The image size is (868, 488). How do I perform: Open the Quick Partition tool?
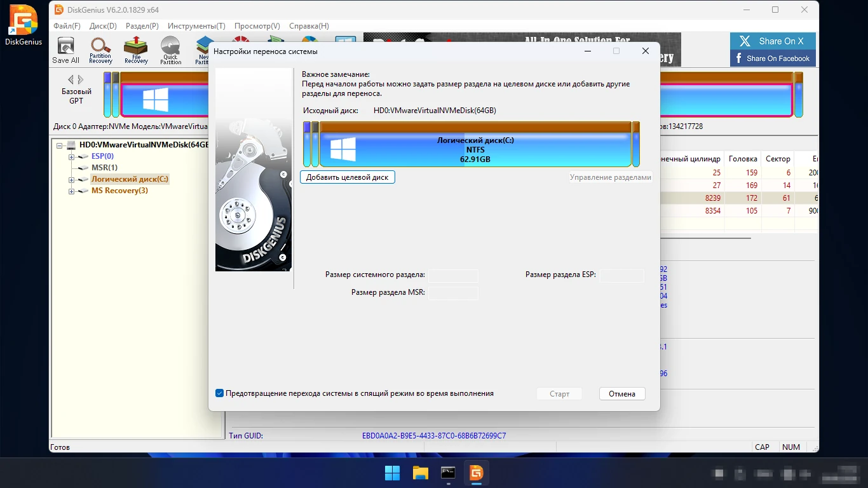point(170,50)
